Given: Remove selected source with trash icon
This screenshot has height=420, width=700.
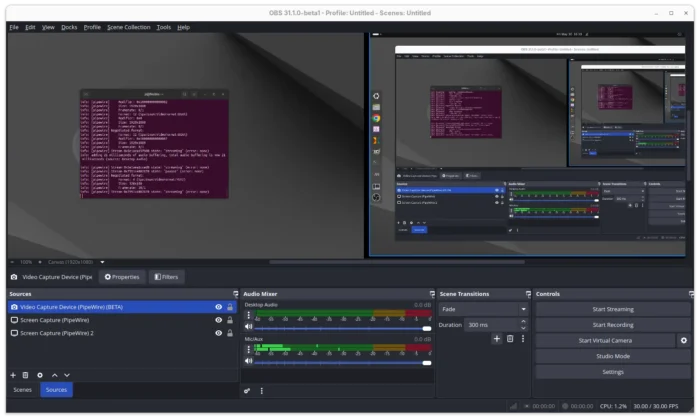Looking at the screenshot, I should (x=26, y=375).
